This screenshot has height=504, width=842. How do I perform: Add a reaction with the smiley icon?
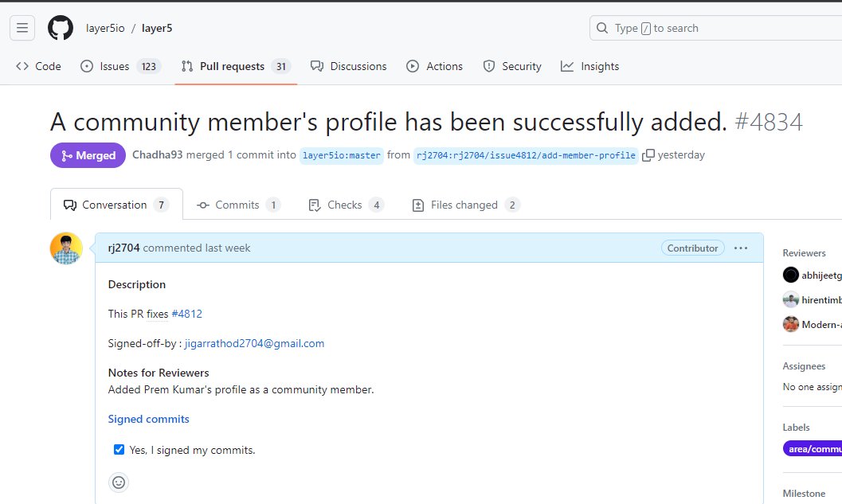119,483
